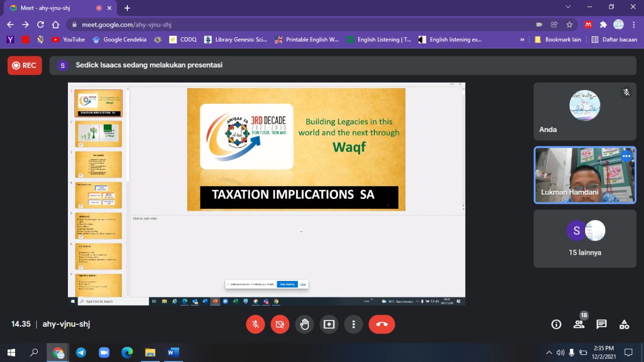The image size is (644, 362).
Task: Open Meet more options menu
Action: pos(354,324)
